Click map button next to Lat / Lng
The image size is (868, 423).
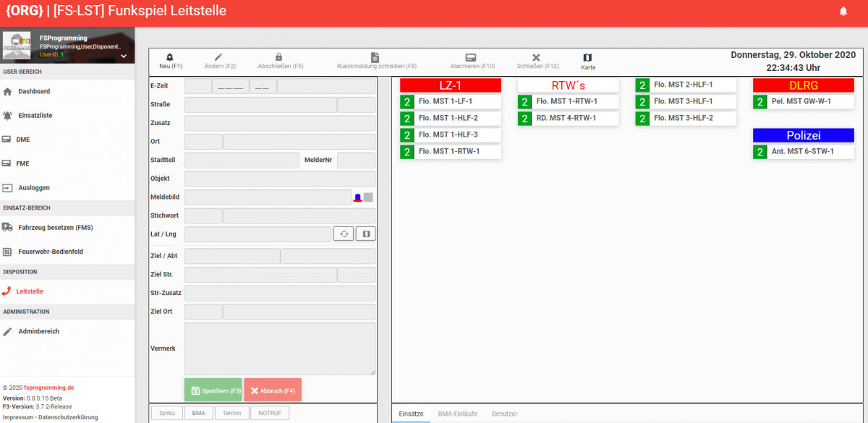[365, 234]
